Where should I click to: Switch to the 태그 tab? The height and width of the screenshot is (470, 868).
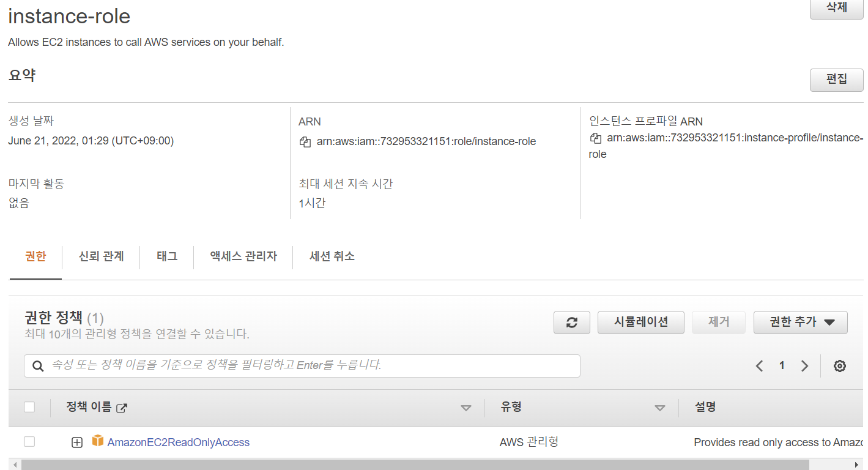coord(167,256)
